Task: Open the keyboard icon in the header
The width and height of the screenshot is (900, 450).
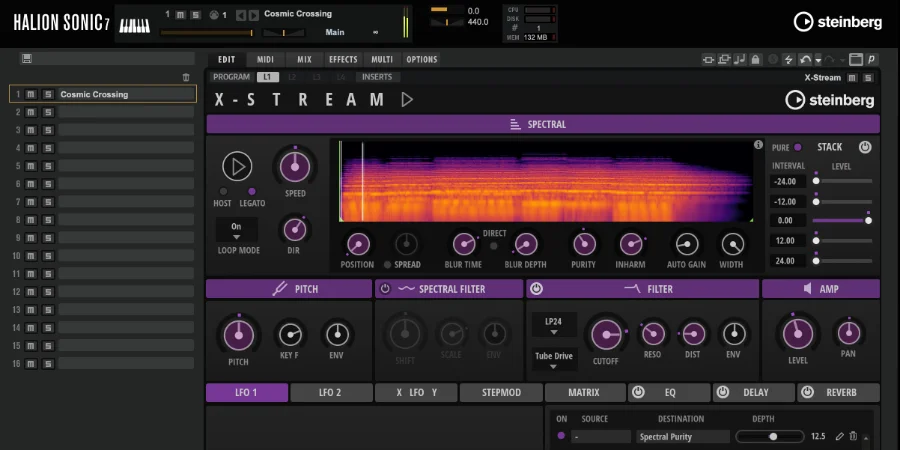Action: [x=134, y=25]
